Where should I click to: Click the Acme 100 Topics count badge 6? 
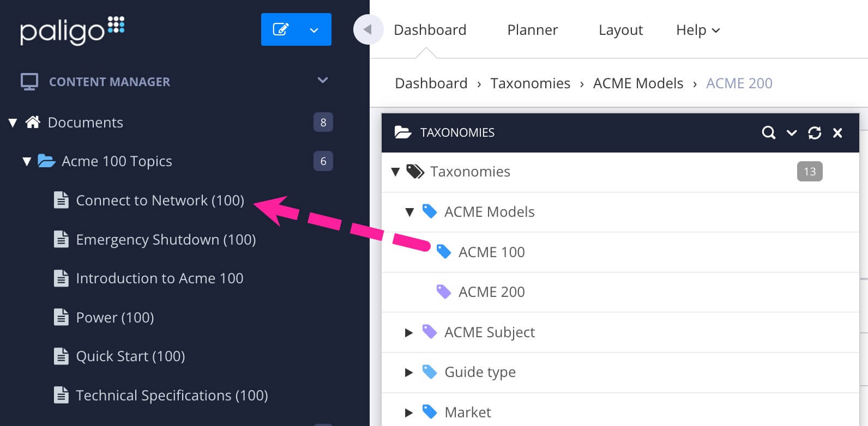tap(323, 161)
